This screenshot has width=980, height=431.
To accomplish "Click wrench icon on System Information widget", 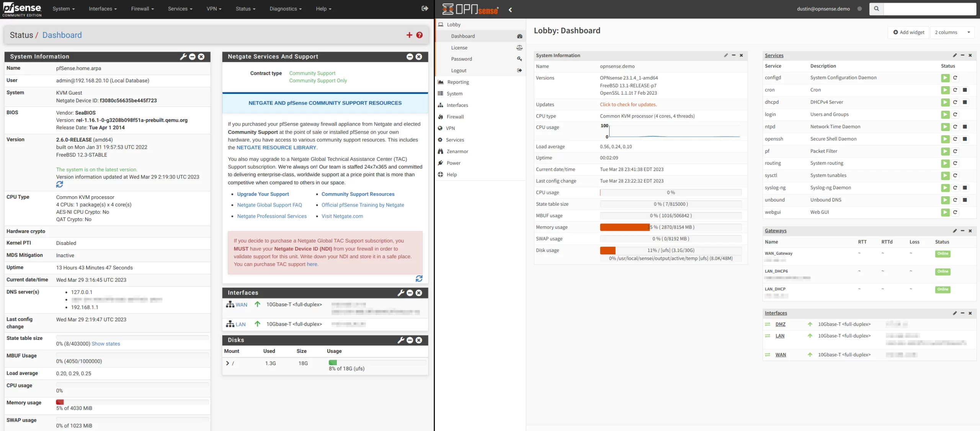I will coord(183,57).
